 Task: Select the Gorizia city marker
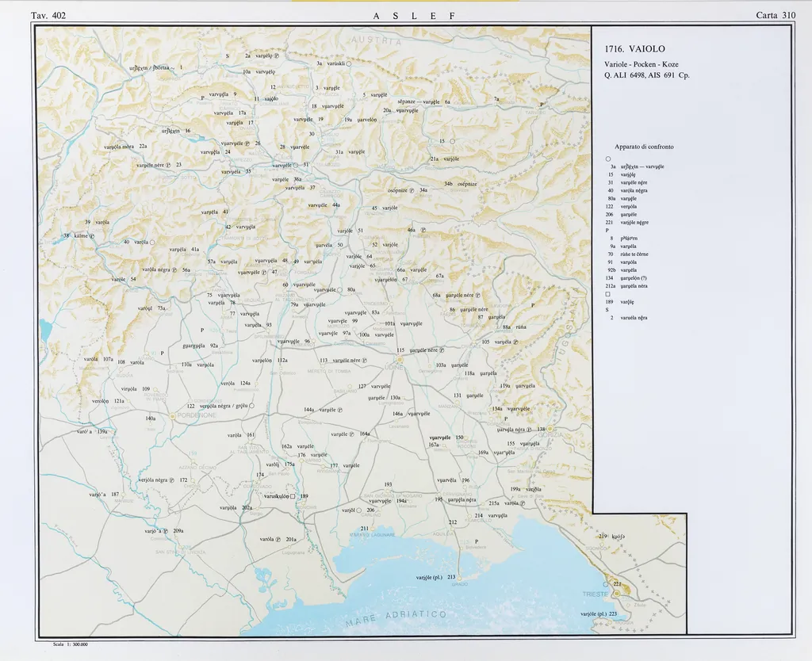pyautogui.click(x=550, y=429)
